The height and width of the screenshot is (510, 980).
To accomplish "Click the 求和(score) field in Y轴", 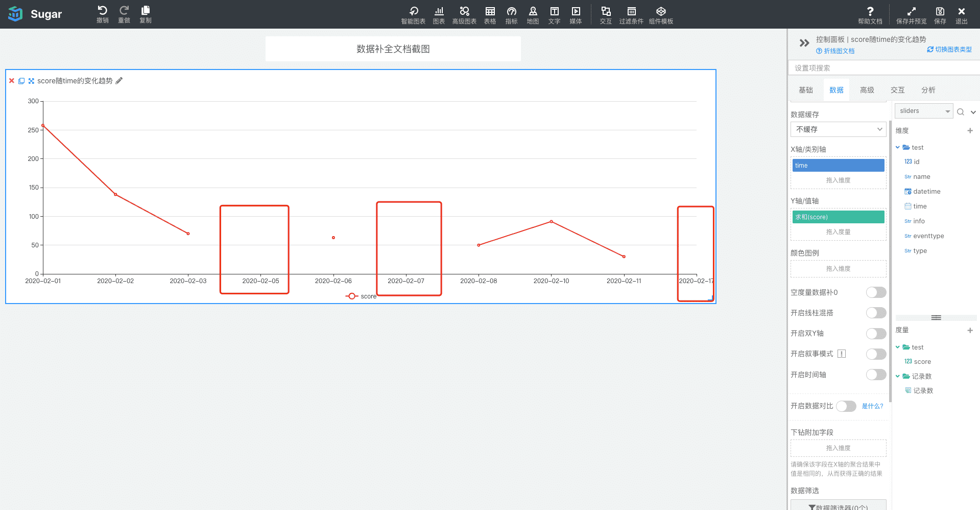I will click(838, 217).
